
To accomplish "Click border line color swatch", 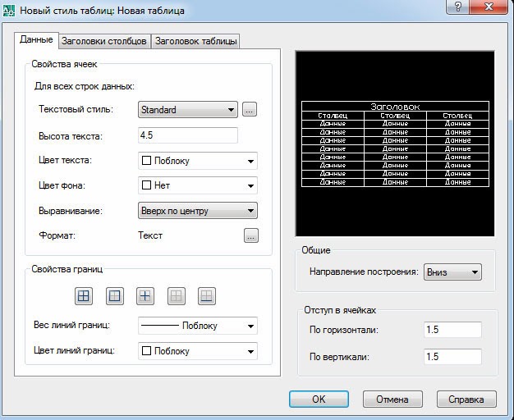I will pyautogui.click(x=146, y=351).
